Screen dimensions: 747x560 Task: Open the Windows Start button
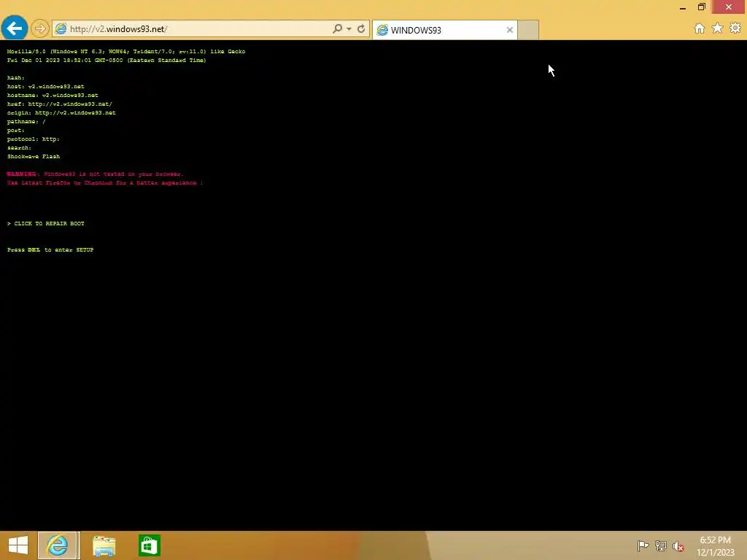pos(18,545)
